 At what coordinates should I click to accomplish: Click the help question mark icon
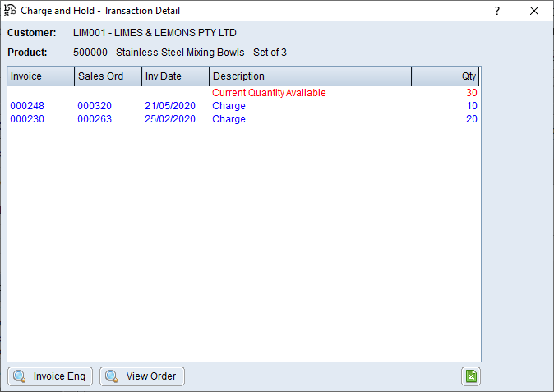(496, 11)
